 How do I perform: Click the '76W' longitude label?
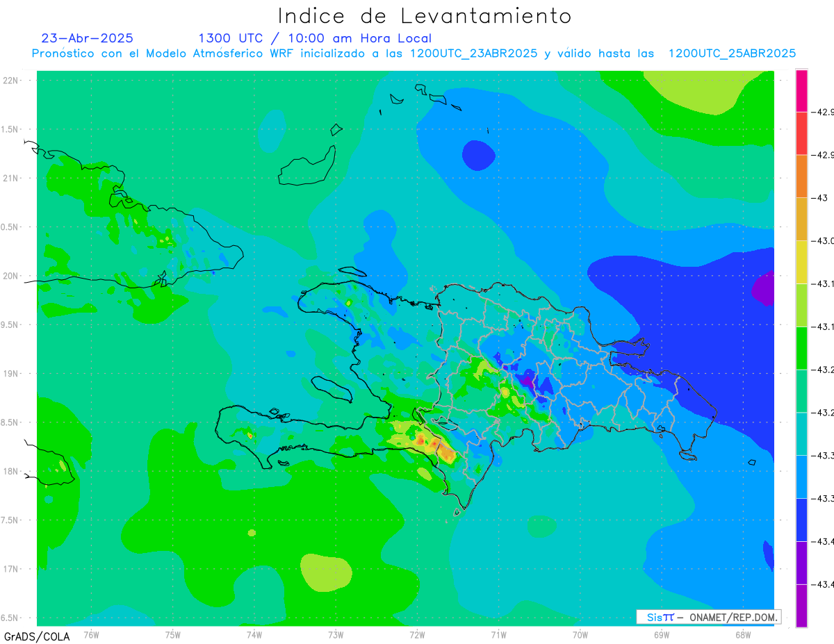91,634
